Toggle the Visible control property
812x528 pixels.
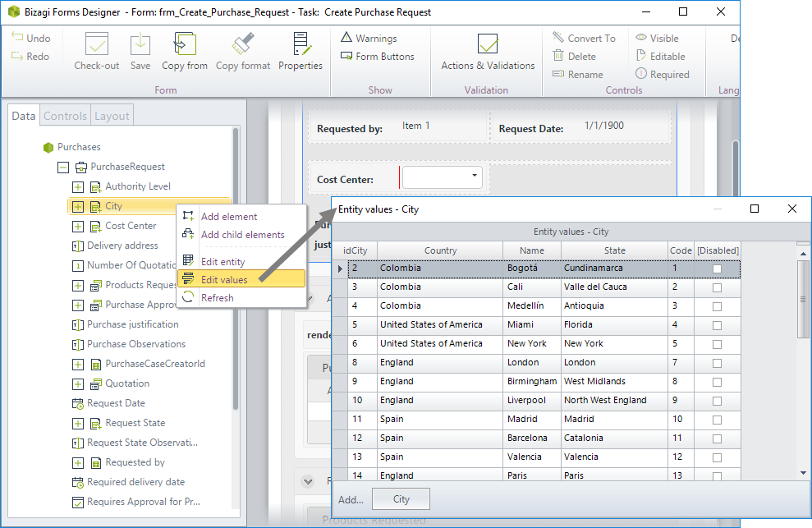(x=657, y=38)
